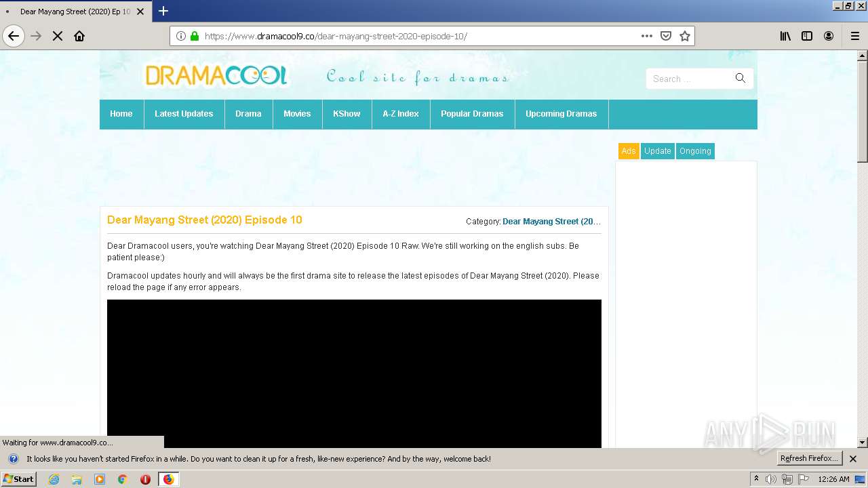Screen dimensions: 868x488
Task: Open the KShow menu item
Action: coord(347,114)
